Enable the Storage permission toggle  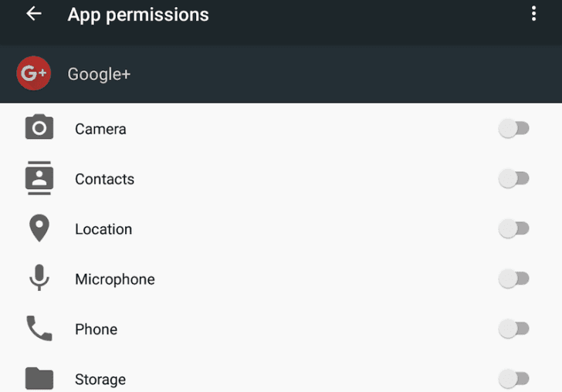[514, 379]
